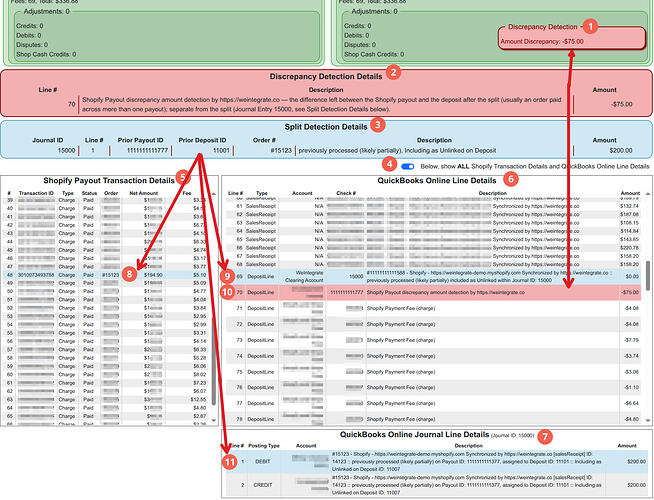Click the $4.74 fee in Shopify row 45

(x=199, y=250)
